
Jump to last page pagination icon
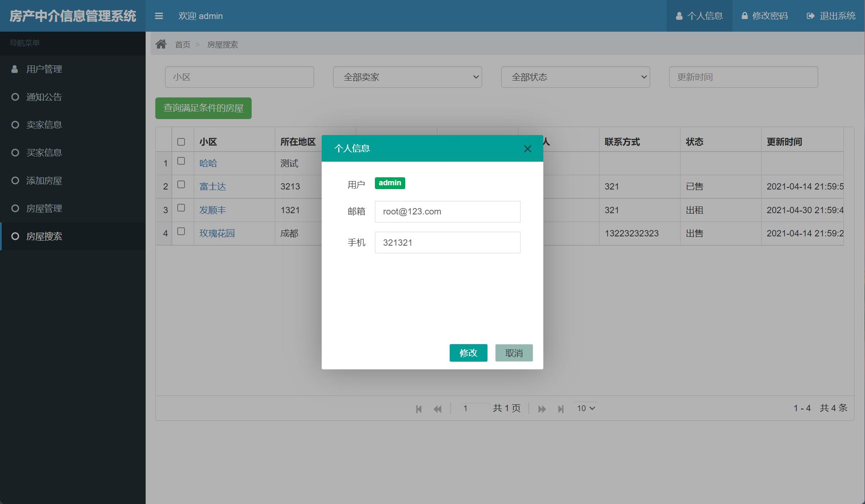561,409
